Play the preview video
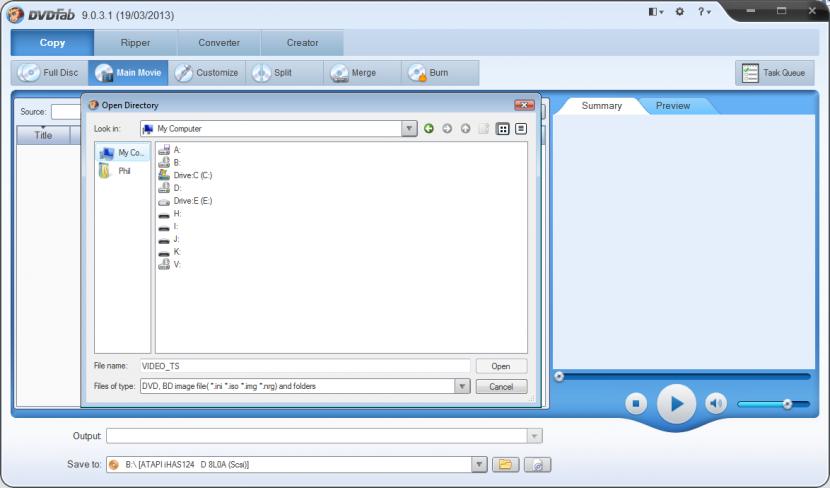 pyautogui.click(x=676, y=404)
